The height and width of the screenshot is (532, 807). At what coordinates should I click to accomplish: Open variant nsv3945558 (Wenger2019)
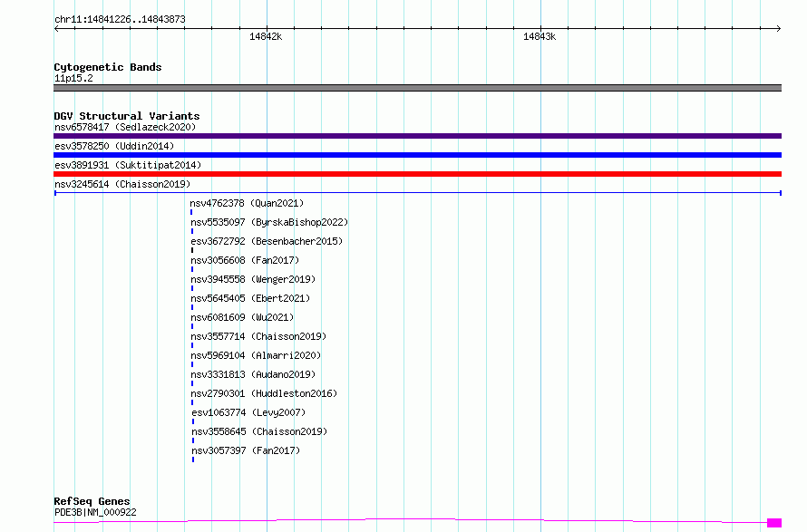click(253, 279)
